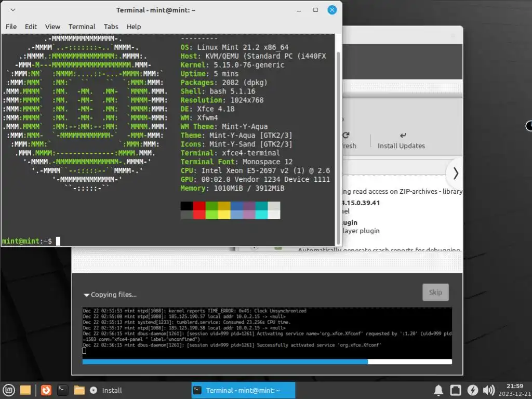The width and height of the screenshot is (532, 399).
Task: Minimize the Terminal window
Action: pyautogui.click(x=299, y=10)
